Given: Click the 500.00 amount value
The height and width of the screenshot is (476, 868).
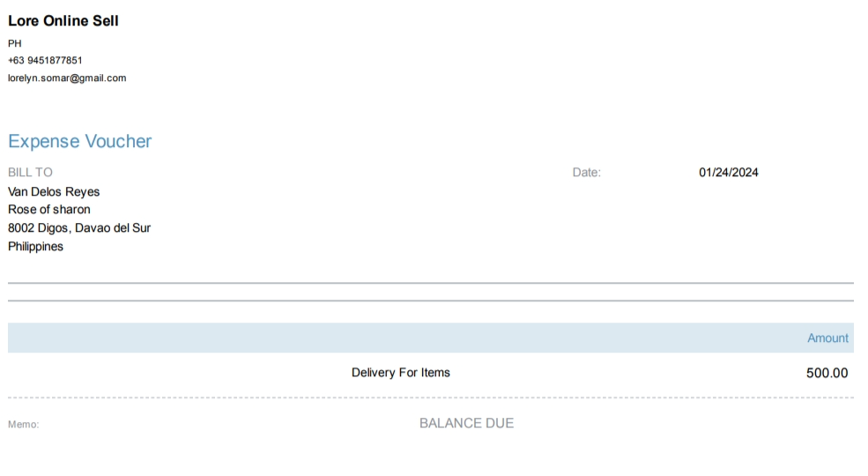Looking at the screenshot, I should click(827, 373).
